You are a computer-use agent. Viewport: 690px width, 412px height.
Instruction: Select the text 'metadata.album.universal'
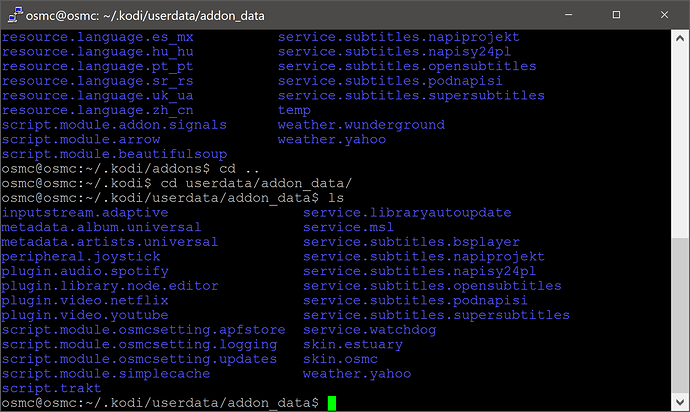101,227
